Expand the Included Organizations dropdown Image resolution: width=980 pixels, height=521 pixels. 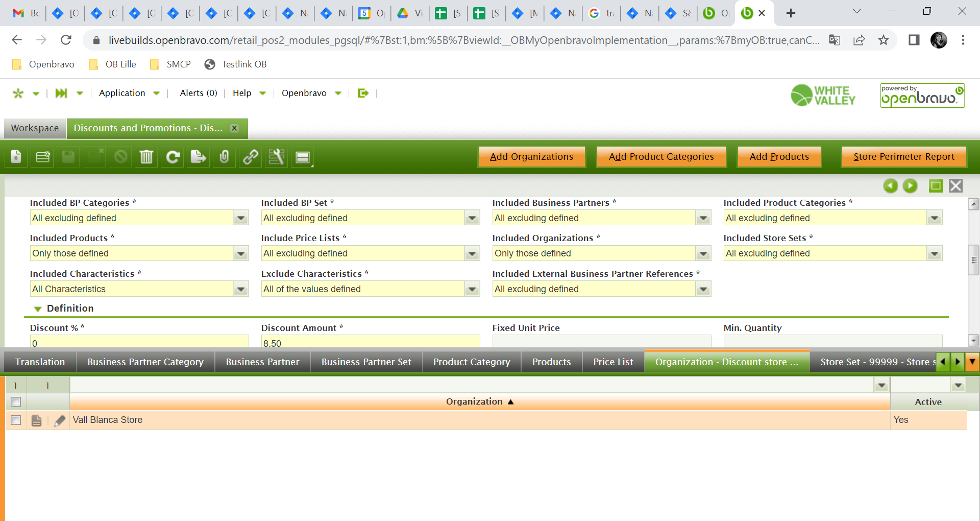click(703, 254)
